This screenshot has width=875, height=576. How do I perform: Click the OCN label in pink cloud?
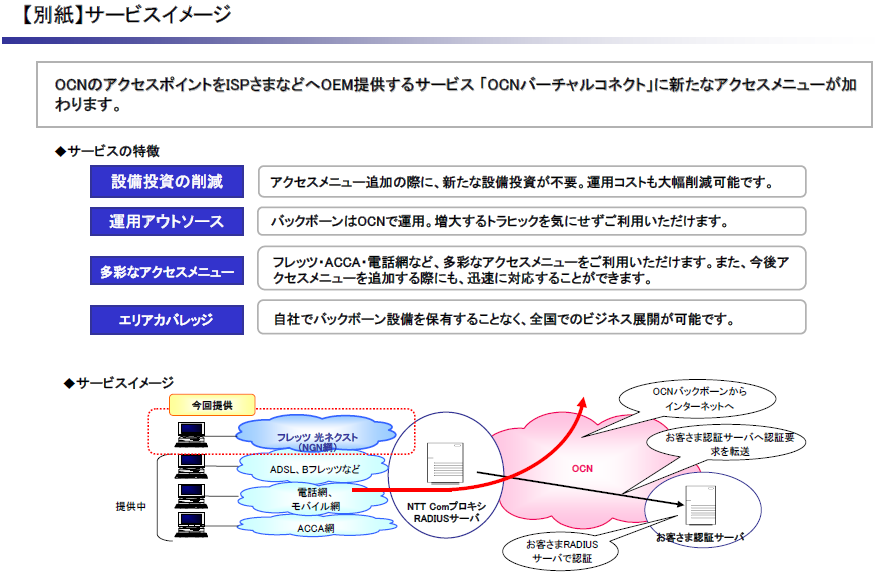(582, 468)
